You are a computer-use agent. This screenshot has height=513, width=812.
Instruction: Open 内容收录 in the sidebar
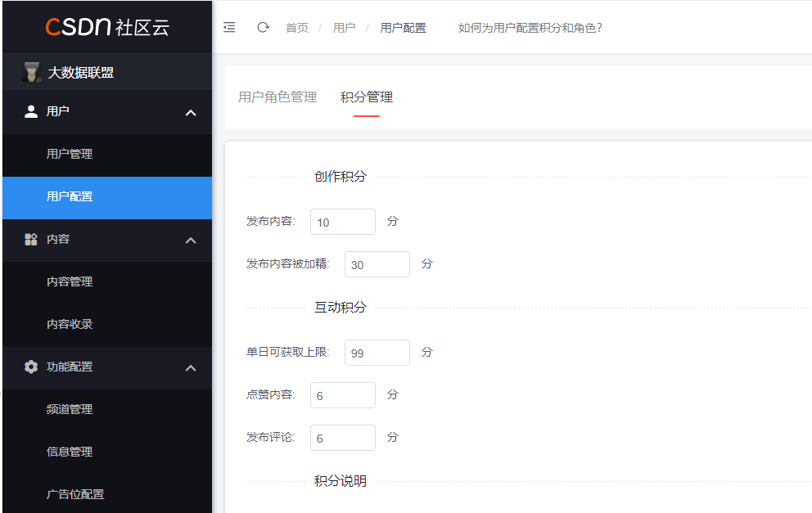pyautogui.click(x=107, y=325)
